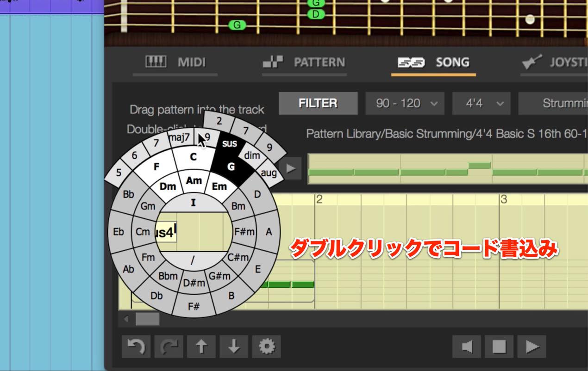Image resolution: width=588 pixels, height=371 pixels.
Task: Choose the Db chord segment
Action: coord(156,296)
